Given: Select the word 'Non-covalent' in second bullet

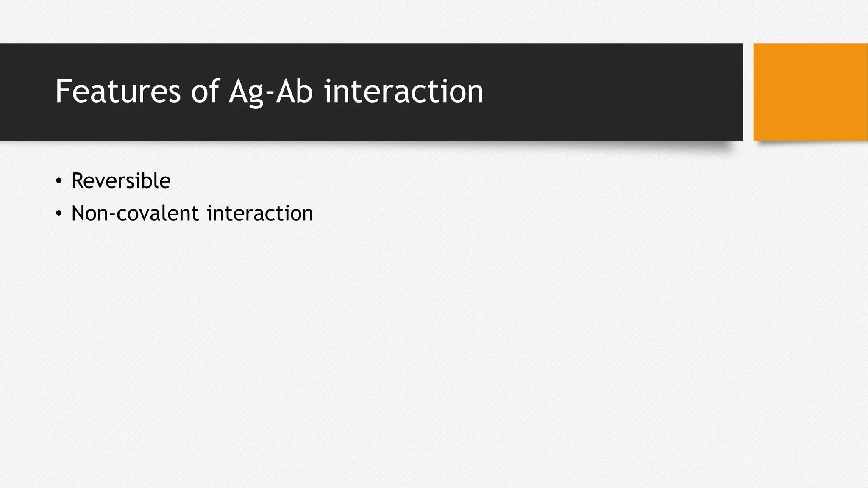Looking at the screenshot, I should coord(135,213).
